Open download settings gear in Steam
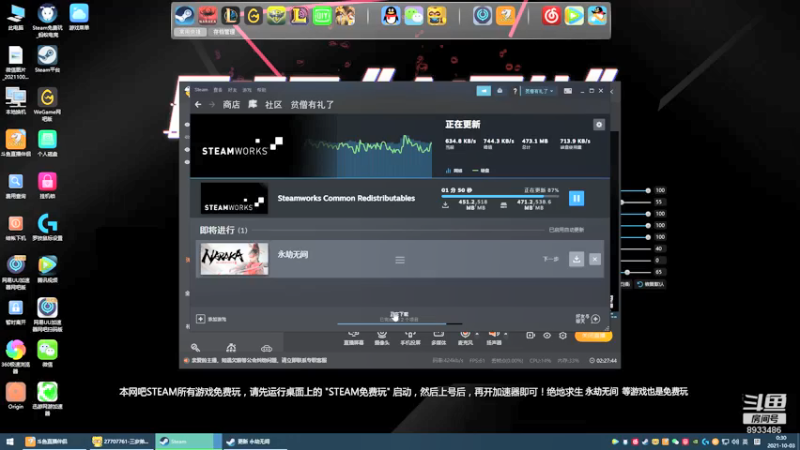Image resolution: width=800 pixels, height=450 pixels. click(598, 124)
